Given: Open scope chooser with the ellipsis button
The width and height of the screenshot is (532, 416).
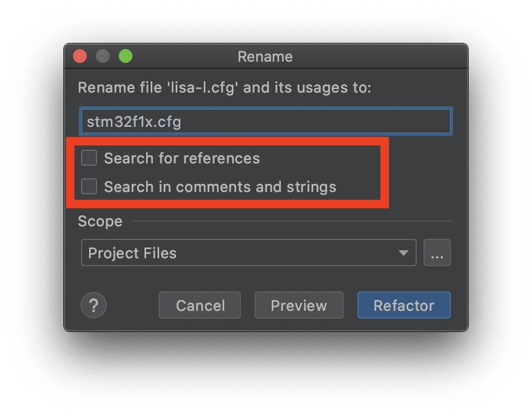Looking at the screenshot, I should coord(437,253).
